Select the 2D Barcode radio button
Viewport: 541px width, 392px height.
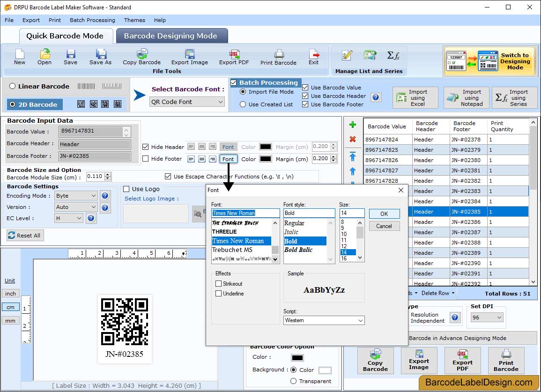point(13,104)
